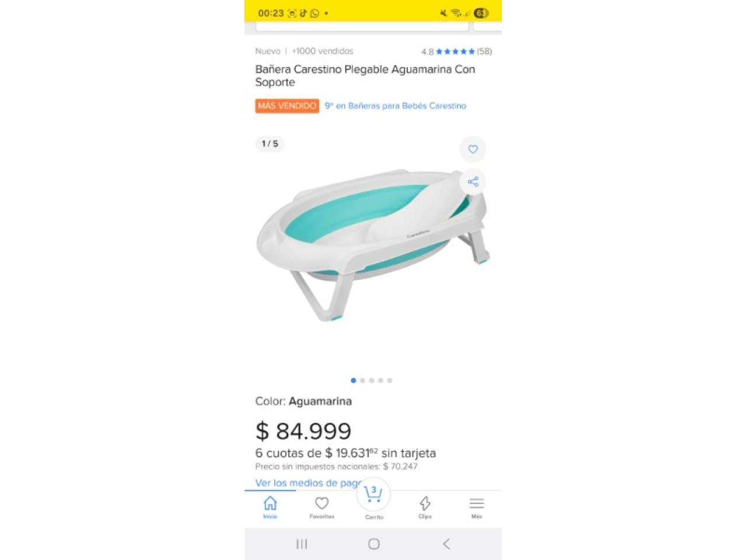Viewport: 747px width, 560px height.
Task: Open the Más hamburger menu
Action: tap(477, 508)
